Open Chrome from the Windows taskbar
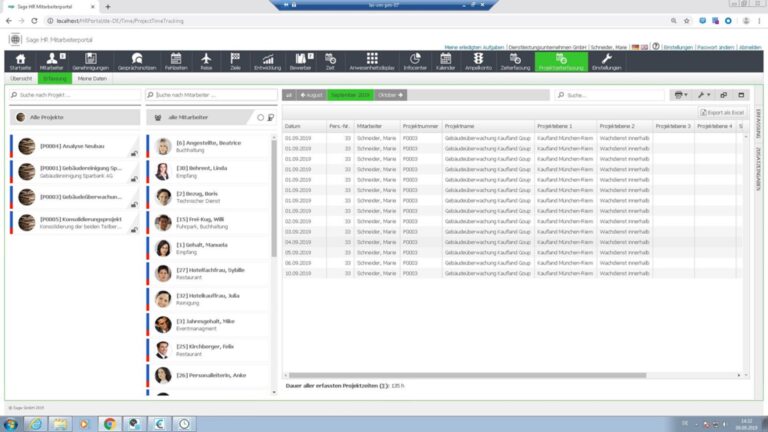The height and width of the screenshot is (432, 768). click(x=110, y=423)
